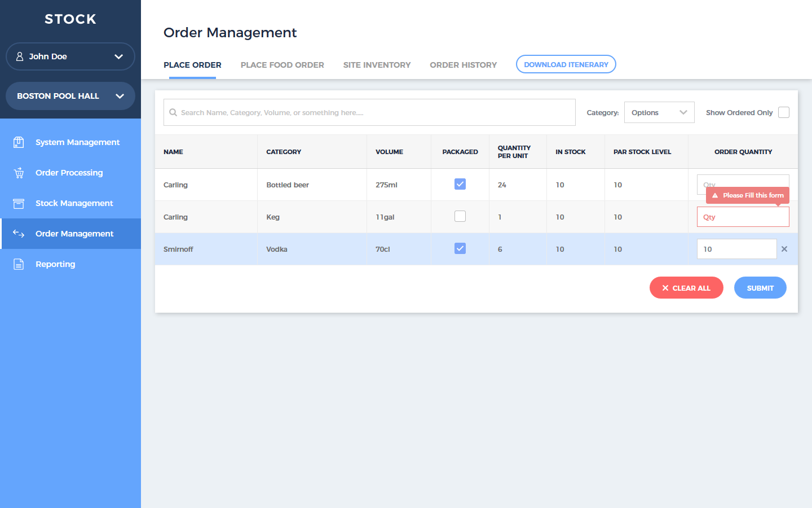This screenshot has height=508, width=812.
Task: Remove the Smirnoff order quantity with X icon
Action: tap(784, 249)
